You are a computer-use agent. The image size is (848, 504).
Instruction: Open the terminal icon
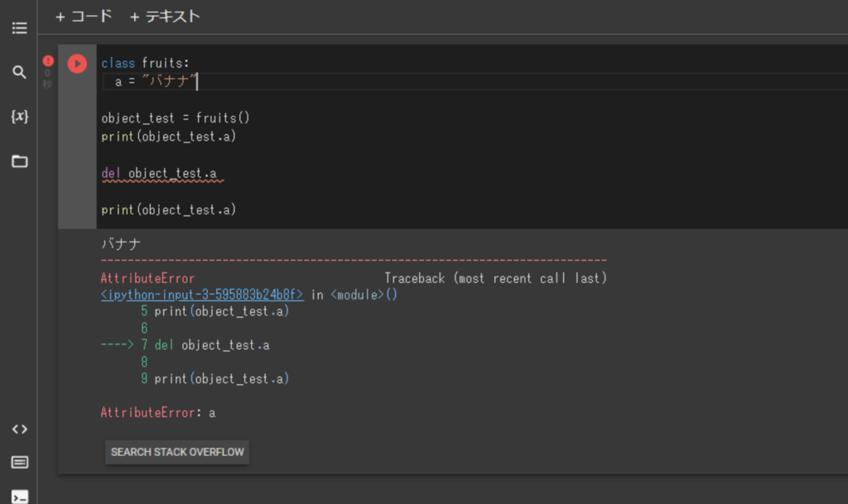pyautogui.click(x=20, y=497)
